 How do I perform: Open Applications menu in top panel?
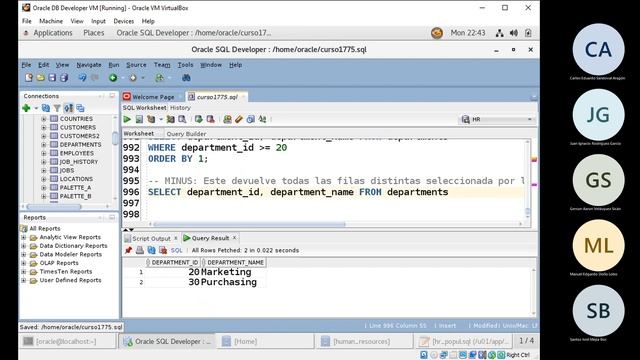[x=53, y=33]
